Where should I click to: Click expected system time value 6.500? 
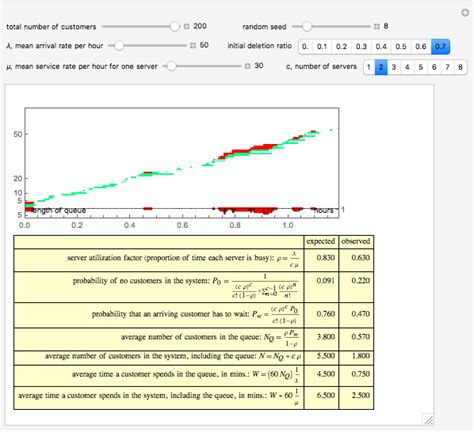326,396
